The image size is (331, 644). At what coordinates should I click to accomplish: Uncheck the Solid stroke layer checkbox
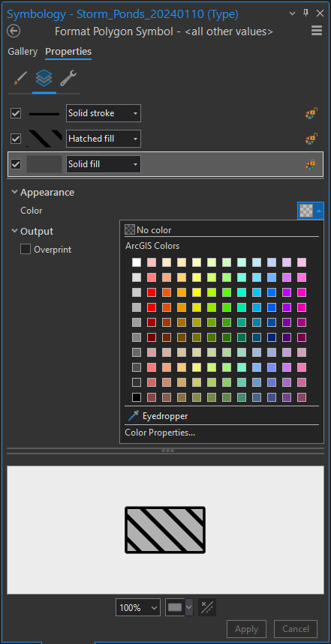tap(16, 113)
